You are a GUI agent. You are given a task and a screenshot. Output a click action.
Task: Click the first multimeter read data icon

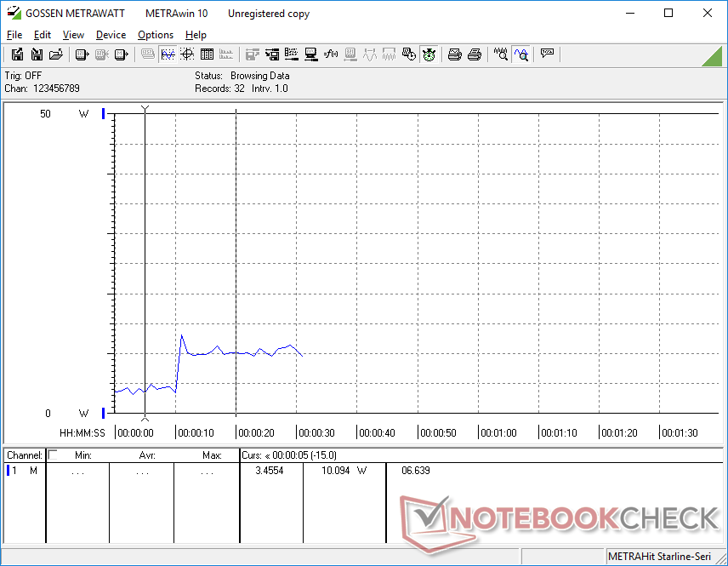click(x=82, y=54)
